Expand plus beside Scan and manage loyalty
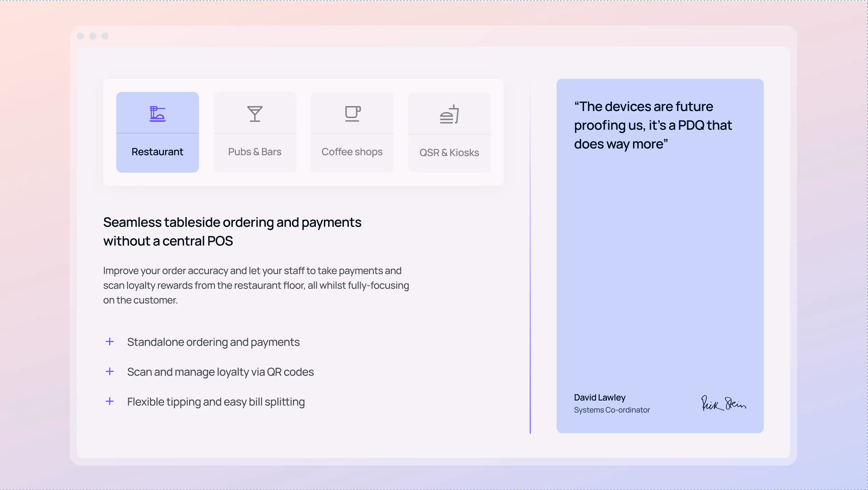 coord(110,372)
